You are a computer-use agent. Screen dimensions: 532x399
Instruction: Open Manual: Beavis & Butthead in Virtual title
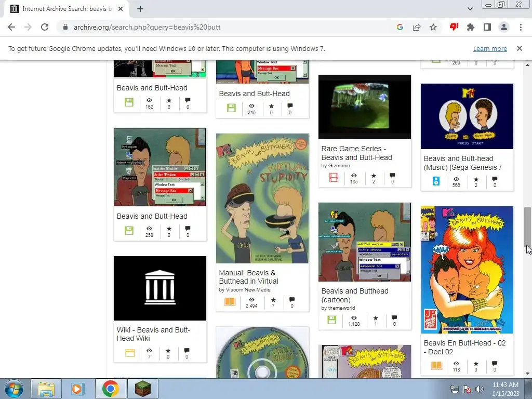coord(249,277)
